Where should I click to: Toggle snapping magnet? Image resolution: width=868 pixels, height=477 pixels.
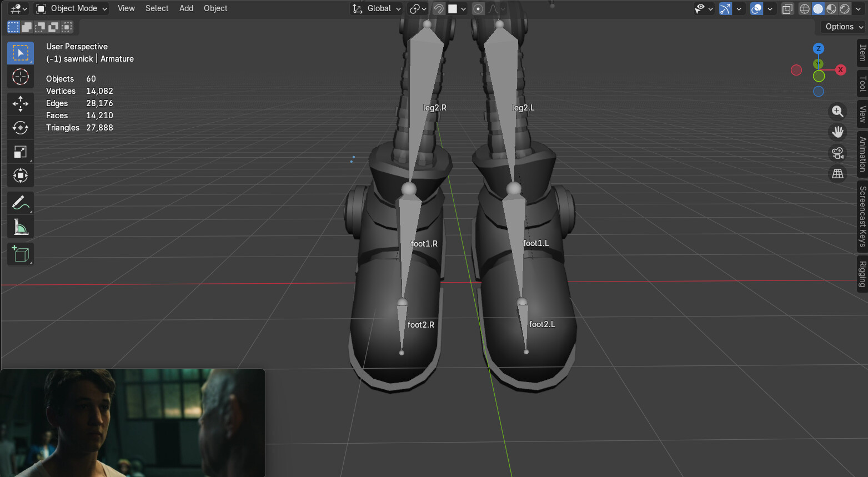[439, 8]
